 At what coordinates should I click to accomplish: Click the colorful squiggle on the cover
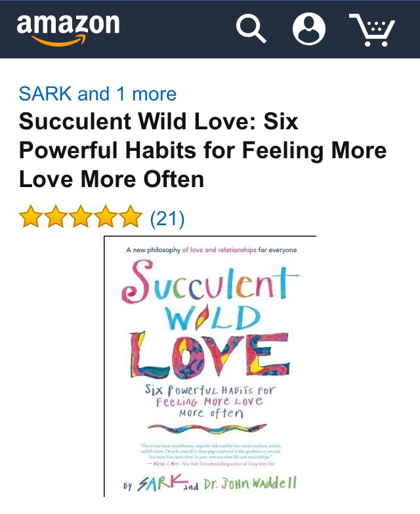[x=207, y=429]
